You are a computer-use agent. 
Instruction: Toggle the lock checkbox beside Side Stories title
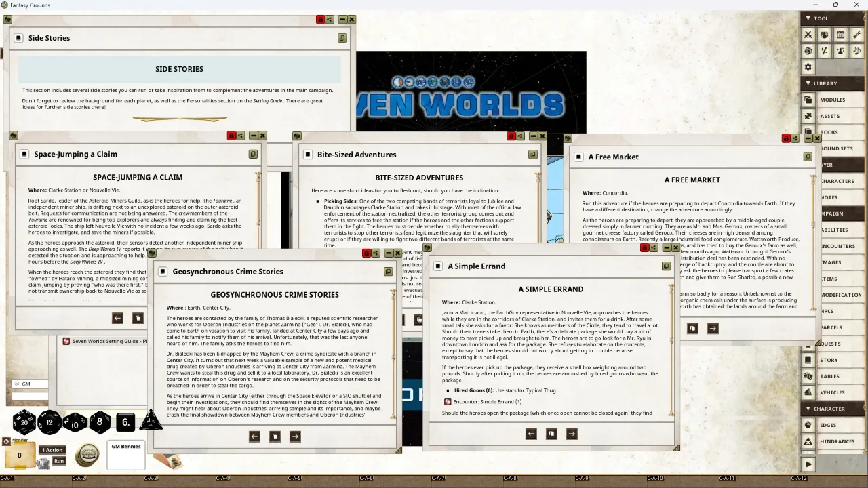(x=18, y=38)
